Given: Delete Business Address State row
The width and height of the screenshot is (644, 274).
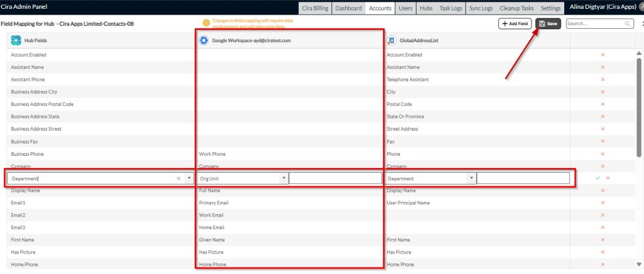Looking at the screenshot, I should (602, 117).
